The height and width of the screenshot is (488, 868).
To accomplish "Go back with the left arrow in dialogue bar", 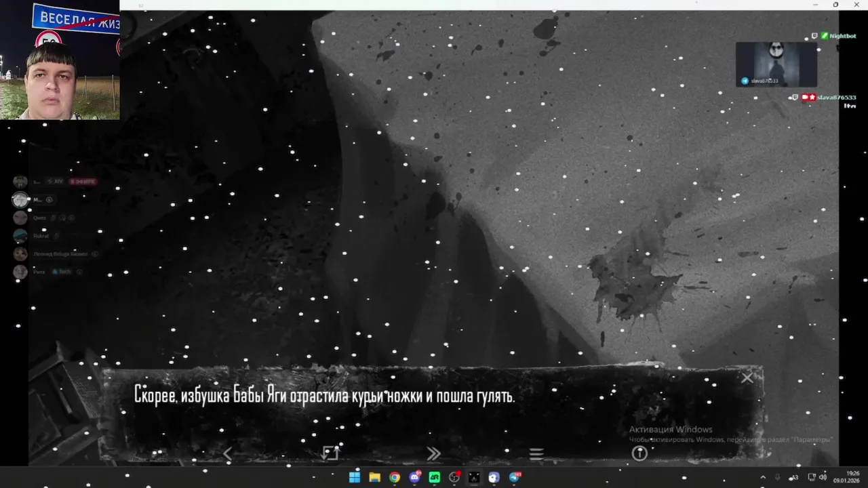I will pyautogui.click(x=228, y=454).
